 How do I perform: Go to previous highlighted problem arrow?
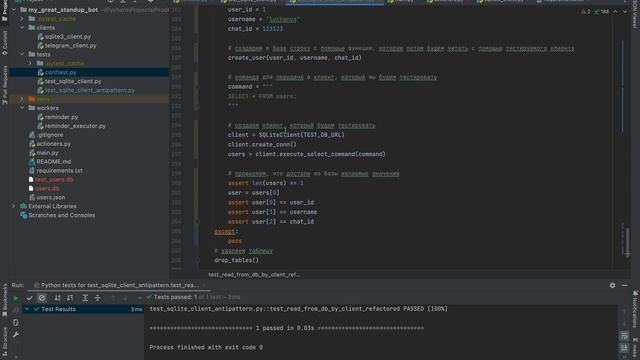coord(616,12)
